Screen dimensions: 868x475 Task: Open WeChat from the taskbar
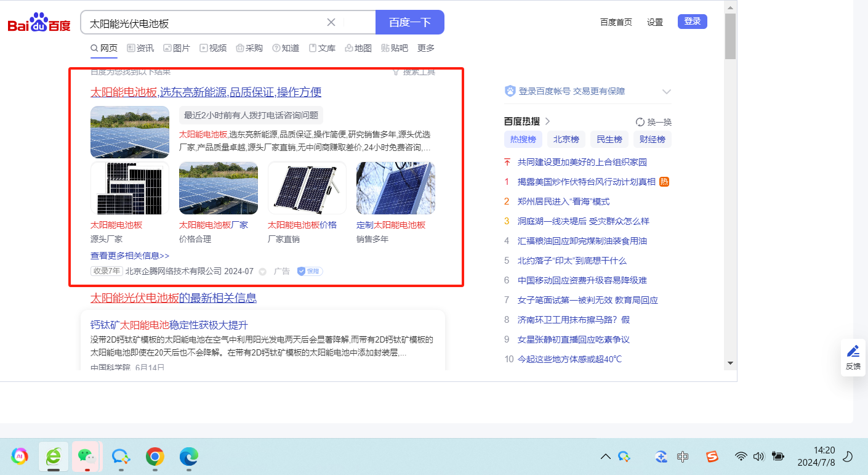click(x=86, y=456)
